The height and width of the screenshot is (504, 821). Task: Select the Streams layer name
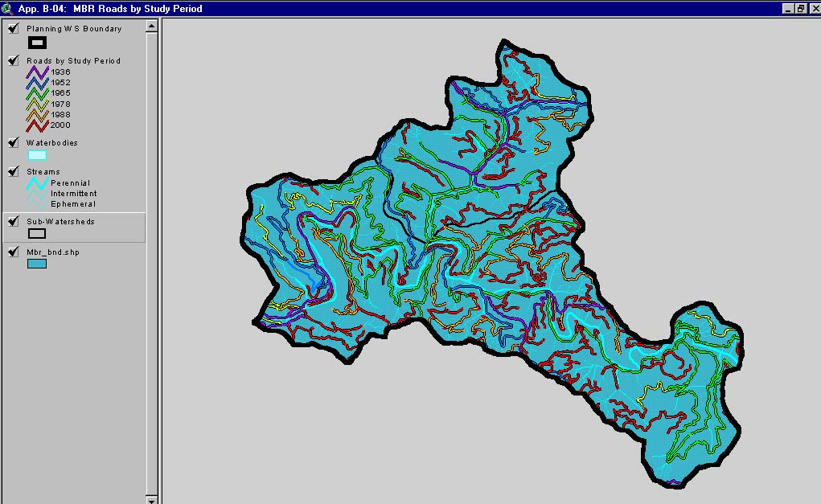[x=43, y=172]
